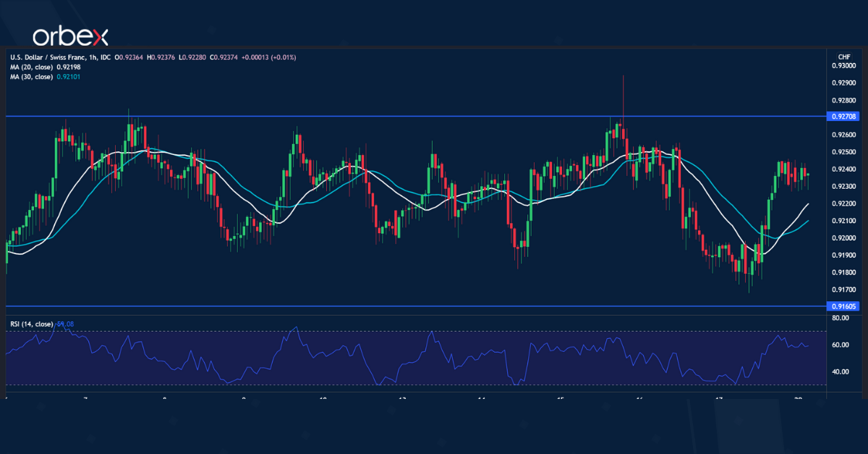Image resolution: width=868 pixels, height=454 pixels.
Task: Click the RSI (14, close) legend
Action: (x=31, y=324)
